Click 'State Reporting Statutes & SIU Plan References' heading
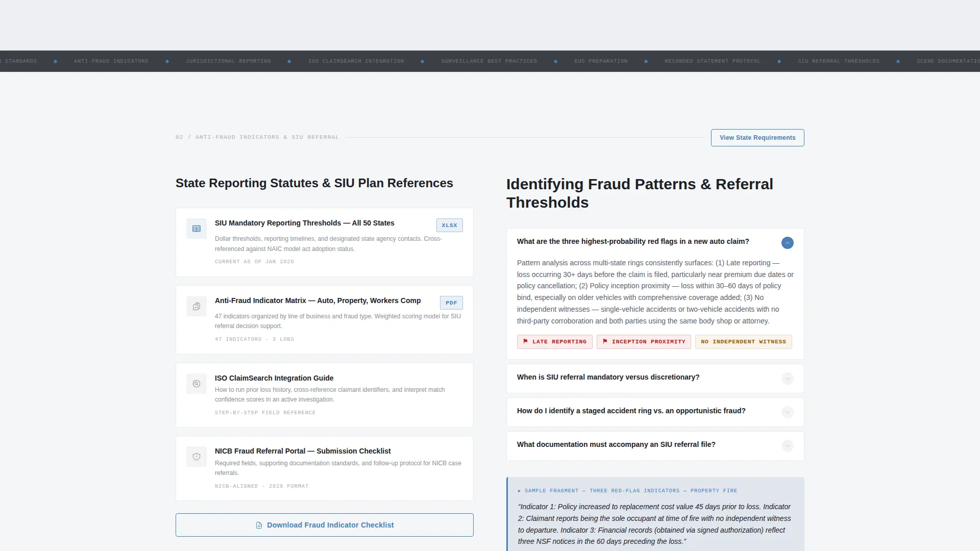 coord(314,183)
